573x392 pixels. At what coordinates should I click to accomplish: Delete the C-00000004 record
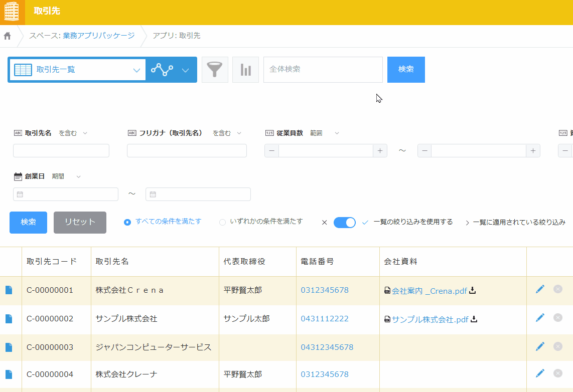[557, 373]
